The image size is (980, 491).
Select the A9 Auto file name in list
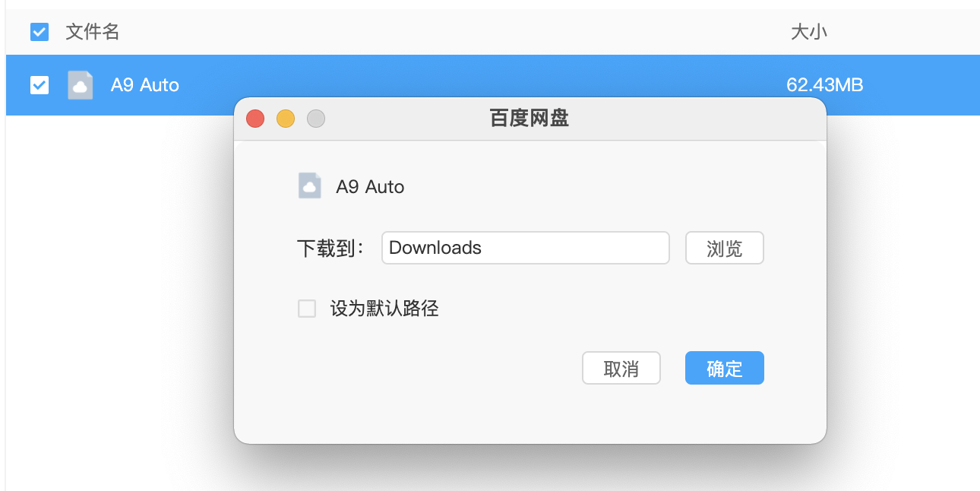[145, 85]
